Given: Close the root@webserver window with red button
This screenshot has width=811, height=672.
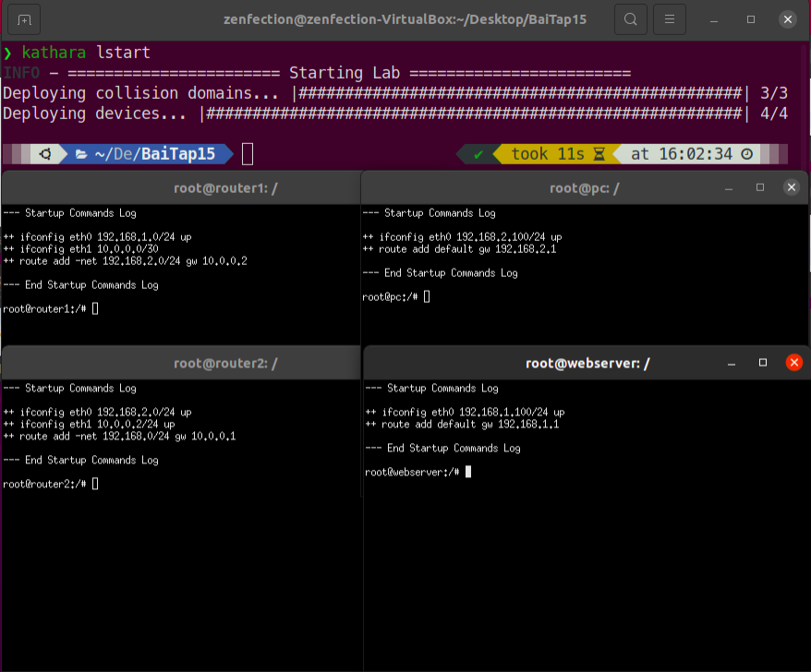Looking at the screenshot, I should [794, 363].
